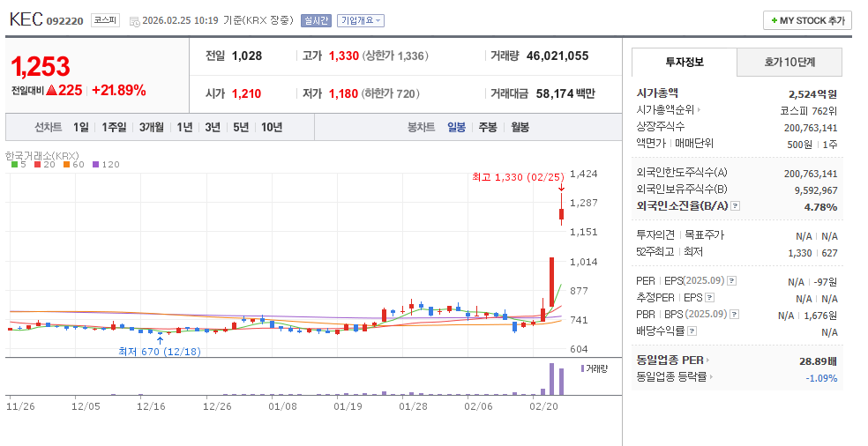Click the orange 60-day moving average legend
Viewport: 868px width, 446px height.
(73, 164)
